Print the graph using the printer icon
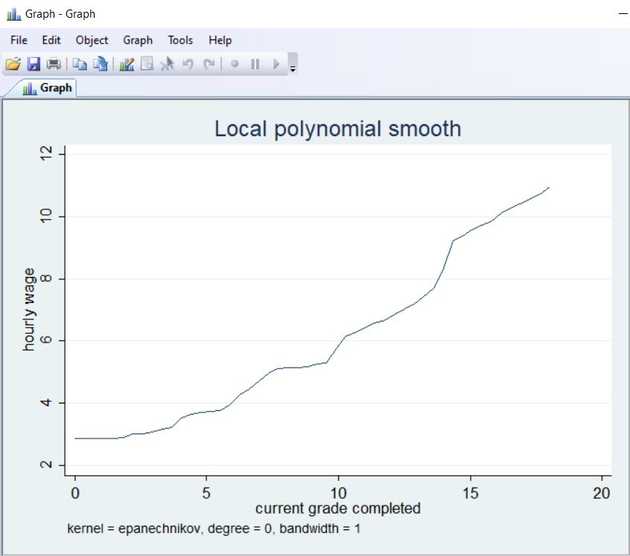Screen dimensions: 630x556 54,64
